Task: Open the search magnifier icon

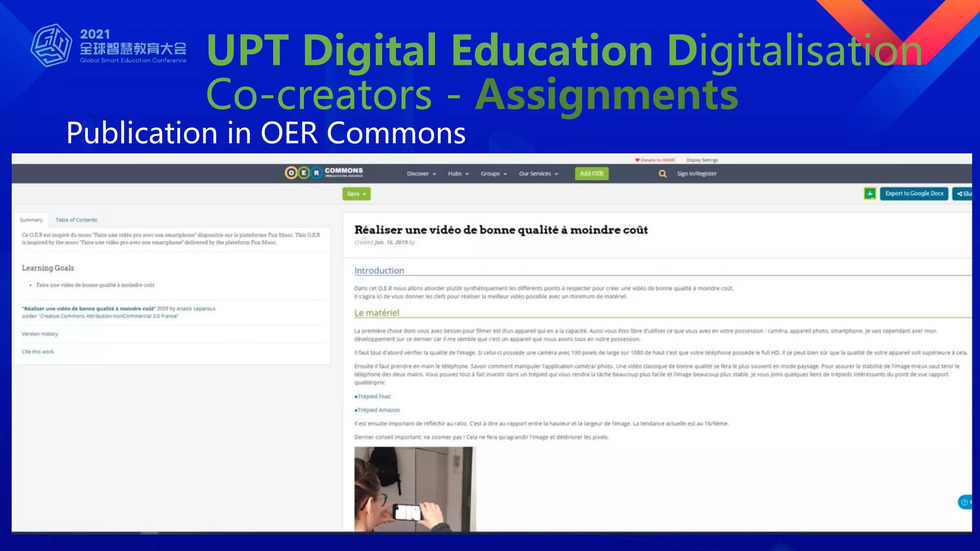Action: coord(662,174)
